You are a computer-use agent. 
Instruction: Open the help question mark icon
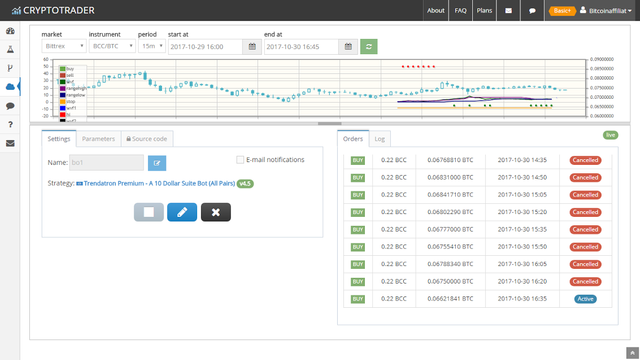[x=10, y=124]
